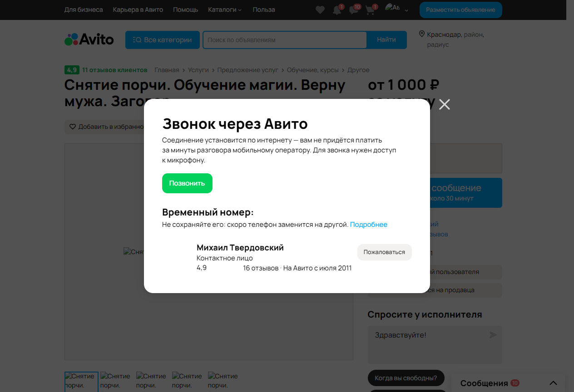Click the listing title Снятие порчи
The height and width of the screenshot is (392, 574).
click(x=205, y=93)
